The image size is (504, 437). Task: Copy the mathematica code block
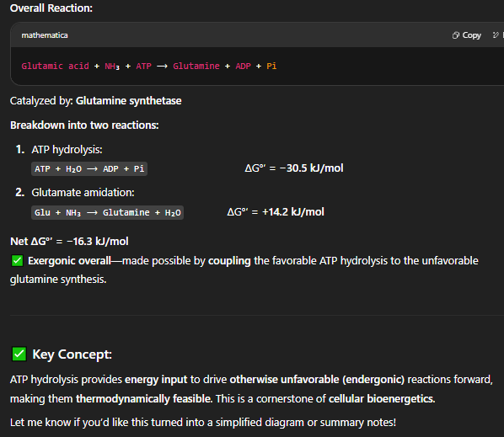point(467,35)
